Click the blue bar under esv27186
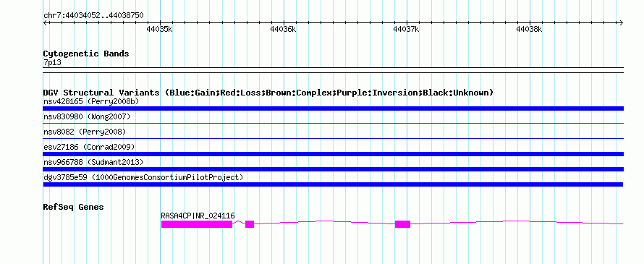The height and width of the screenshot is (264, 644). click(x=333, y=154)
